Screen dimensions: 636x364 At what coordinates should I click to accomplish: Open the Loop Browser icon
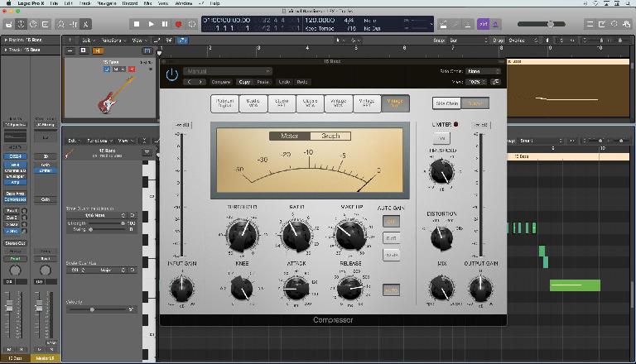click(614, 24)
